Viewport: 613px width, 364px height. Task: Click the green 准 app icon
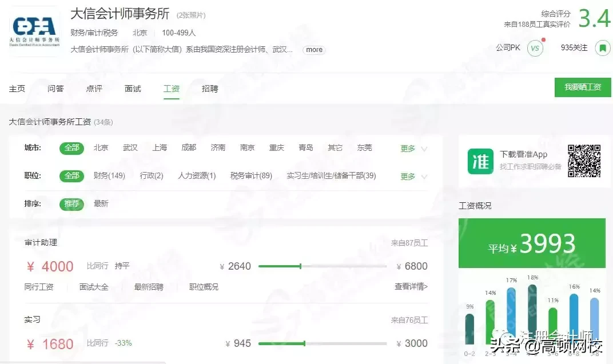point(480,161)
